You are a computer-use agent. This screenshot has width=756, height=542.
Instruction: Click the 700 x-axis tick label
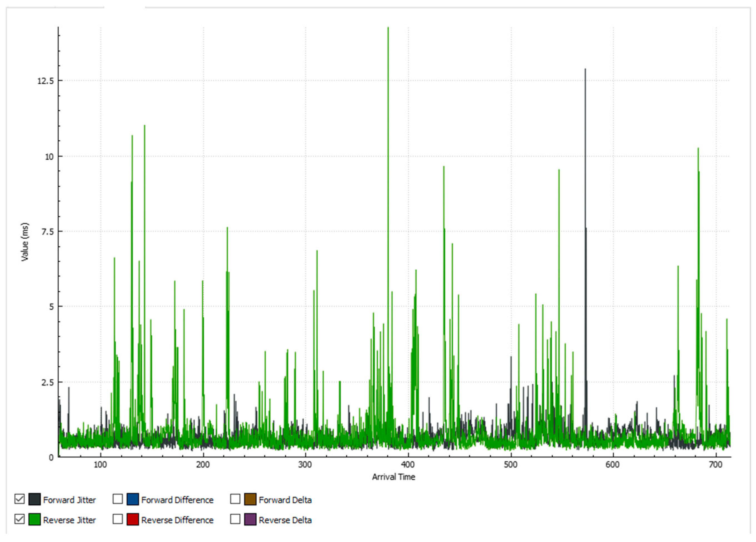(x=715, y=465)
